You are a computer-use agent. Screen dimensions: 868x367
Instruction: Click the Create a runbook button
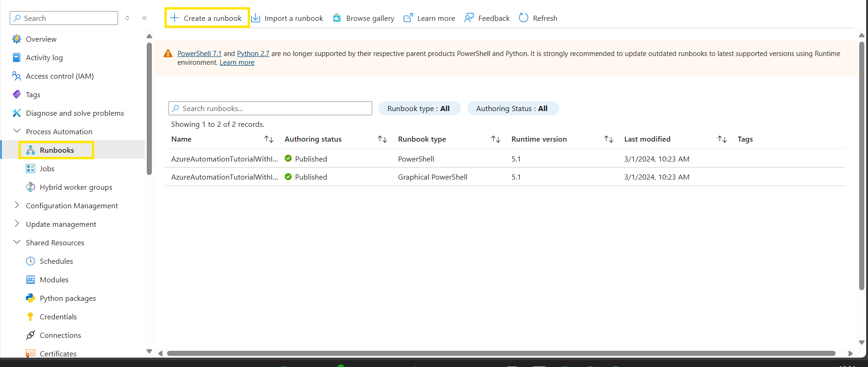click(207, 18)
